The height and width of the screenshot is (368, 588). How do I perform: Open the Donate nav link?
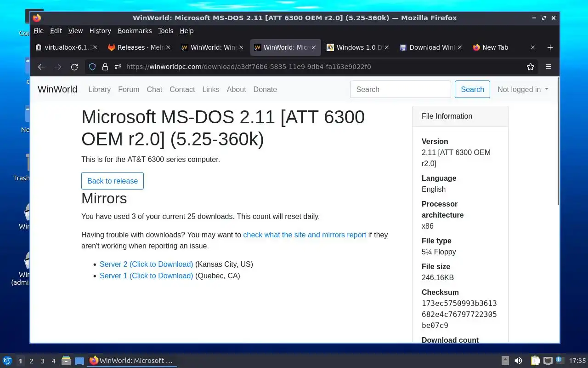[x=265, y=89]
